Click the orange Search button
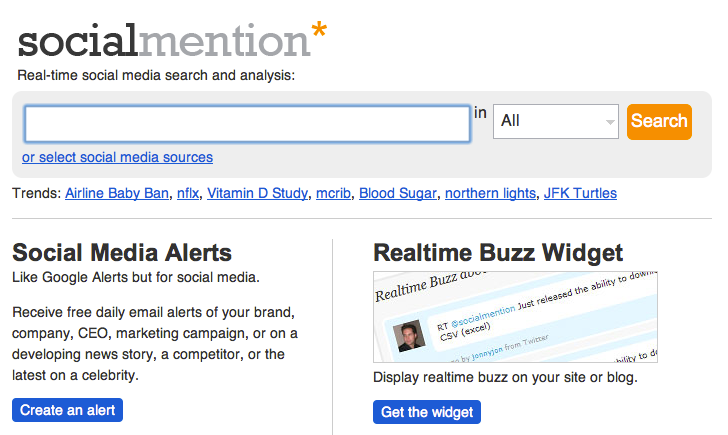This screenshot has width=728, height=435. pyautogui.click(x=659, y=122)
